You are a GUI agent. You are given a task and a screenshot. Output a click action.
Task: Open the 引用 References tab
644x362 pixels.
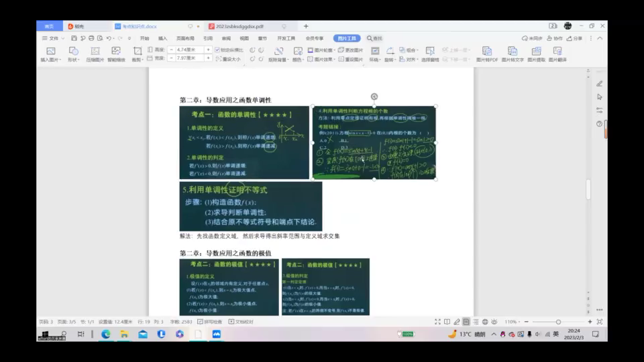tap(208, 38)
